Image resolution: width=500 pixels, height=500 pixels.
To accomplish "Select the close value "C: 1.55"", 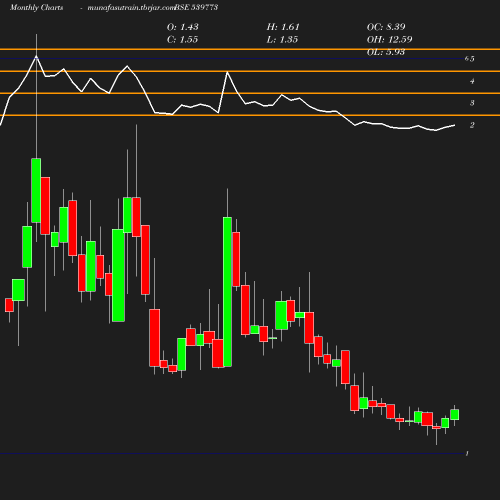I will 182,39.
